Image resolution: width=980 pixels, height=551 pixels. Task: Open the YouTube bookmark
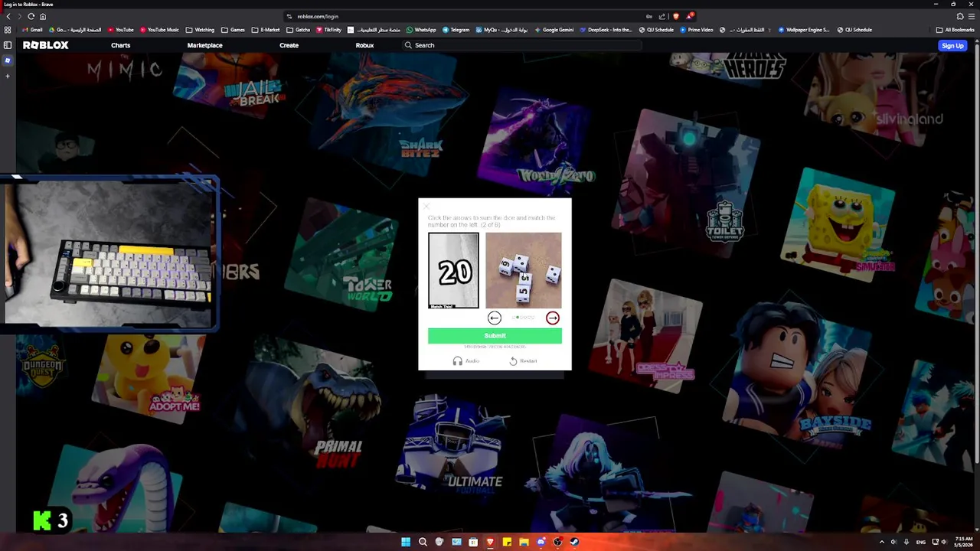point(120,30)
